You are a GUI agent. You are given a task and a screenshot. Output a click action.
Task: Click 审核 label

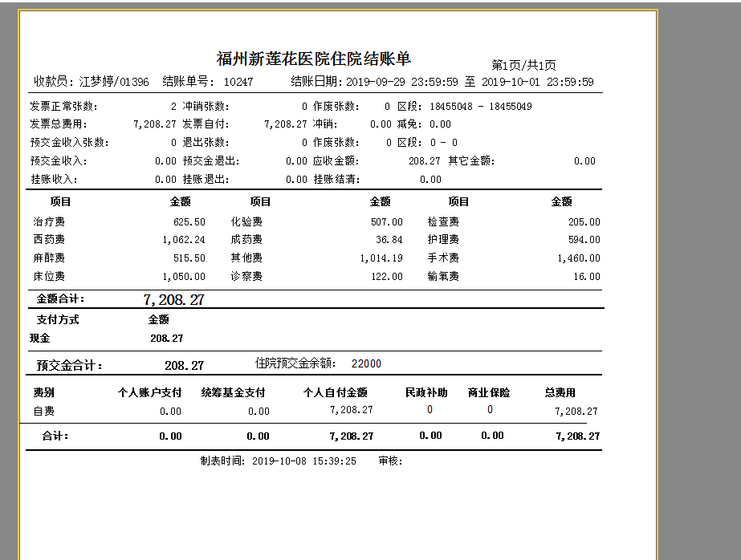[390, 461]
